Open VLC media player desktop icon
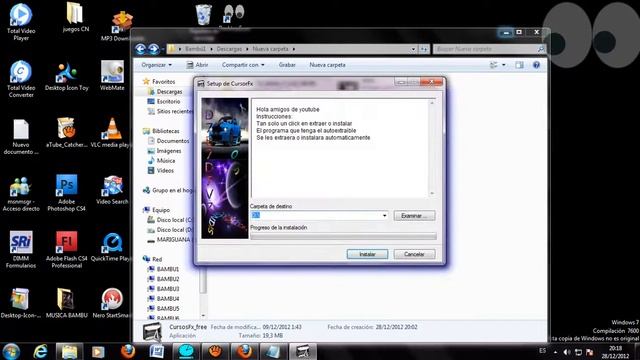The width and height of the screenshot is (640, 360). (111, 132)
